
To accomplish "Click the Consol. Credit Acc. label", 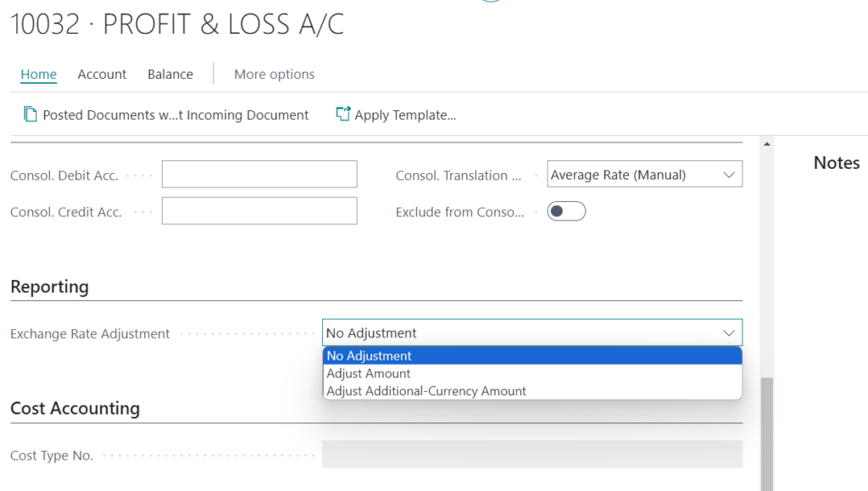I will click(66, 212).
